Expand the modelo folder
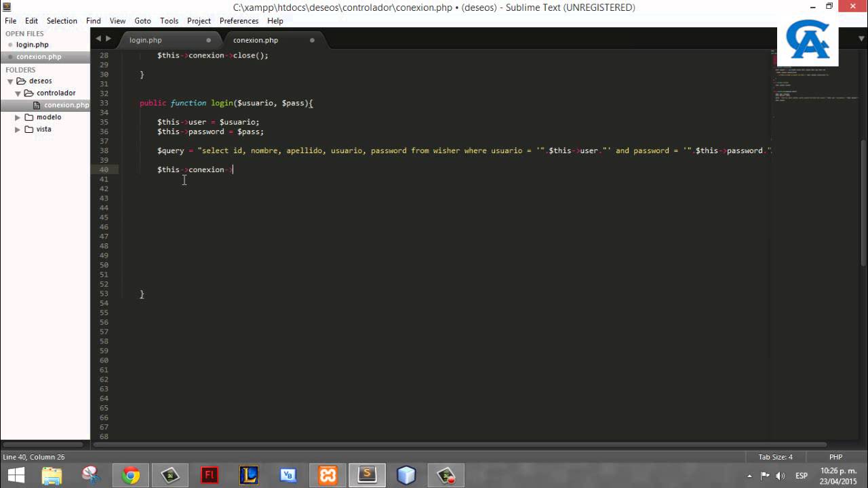868x488 pixels. [18, 117]
